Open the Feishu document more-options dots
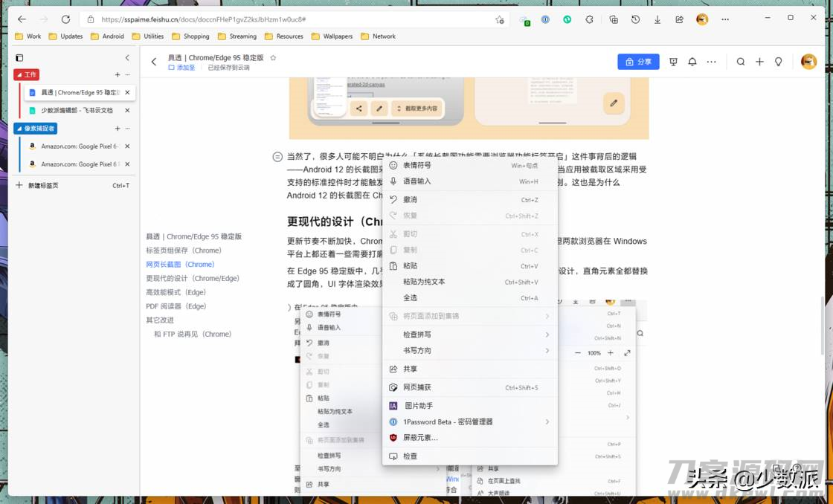The image size is (833, 504). 711,62
